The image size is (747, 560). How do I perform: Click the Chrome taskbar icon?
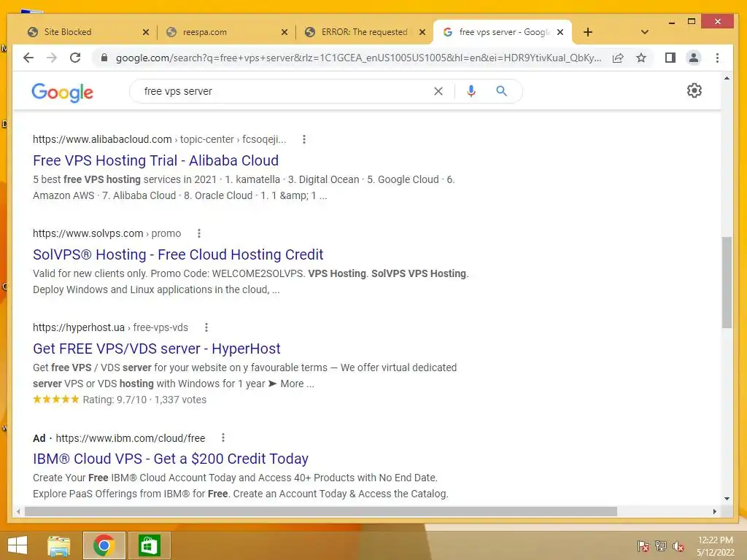pyautogui.click(x=104, y=545)
